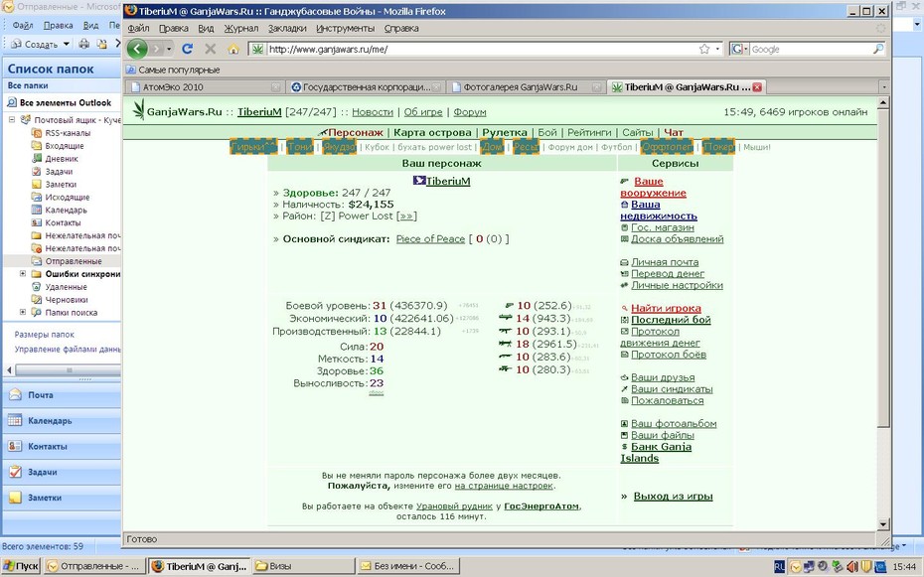Open the list all tabs dropdown
This screenshot has height=577, width=924.
pos(884,87)
